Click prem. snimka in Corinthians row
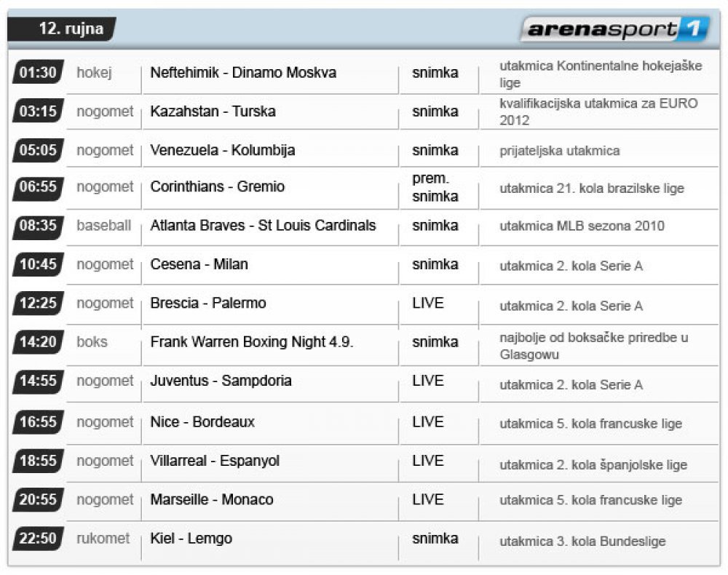Screen dimensions: 728x575 [435, 188]
